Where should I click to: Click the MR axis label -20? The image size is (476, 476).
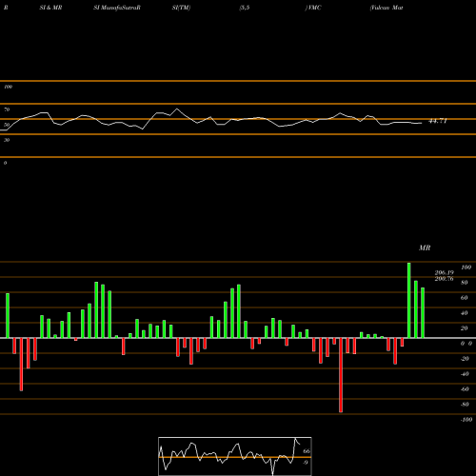465,359
